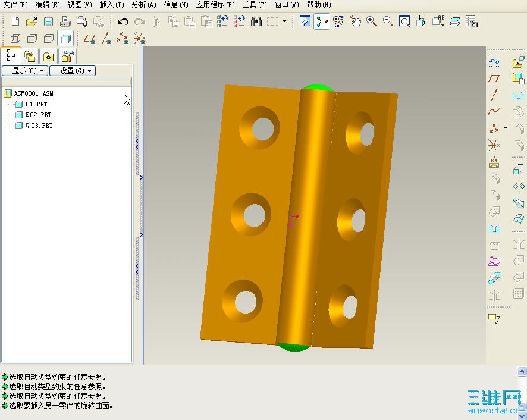Screen dimensions: 527x420
Task: Click the Style surface tool icon
Action: [494, 261]
